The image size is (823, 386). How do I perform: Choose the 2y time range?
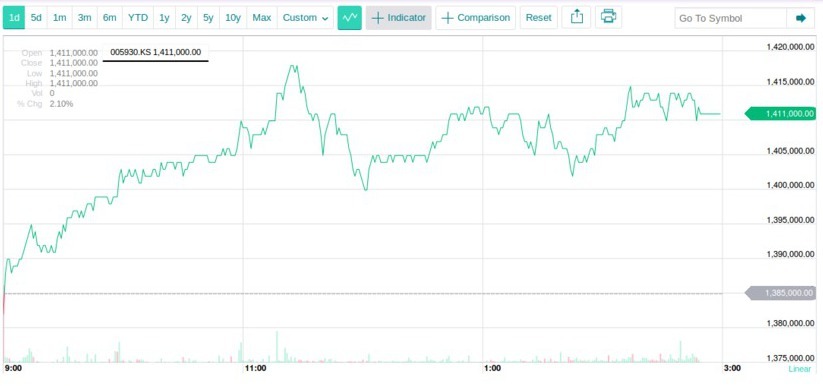[x=186, y=18]
